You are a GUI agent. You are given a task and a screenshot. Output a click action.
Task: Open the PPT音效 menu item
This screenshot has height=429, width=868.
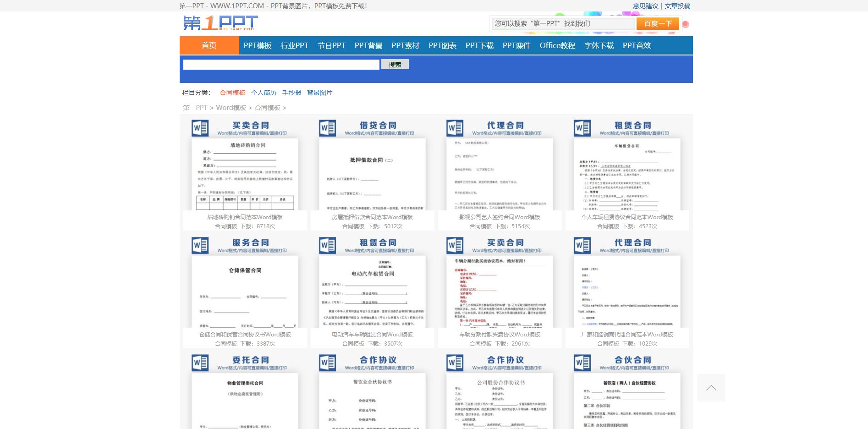click(637, 45)
